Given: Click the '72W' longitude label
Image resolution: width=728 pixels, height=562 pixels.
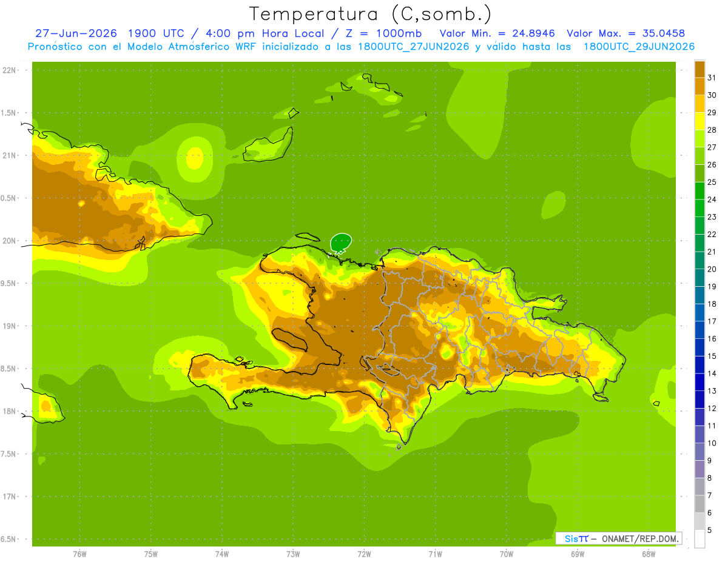Looking at the screenshot, I should click(x=364, y=554).
